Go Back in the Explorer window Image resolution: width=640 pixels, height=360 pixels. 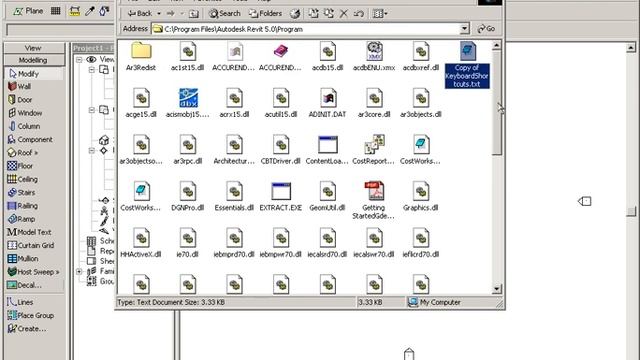139,13
